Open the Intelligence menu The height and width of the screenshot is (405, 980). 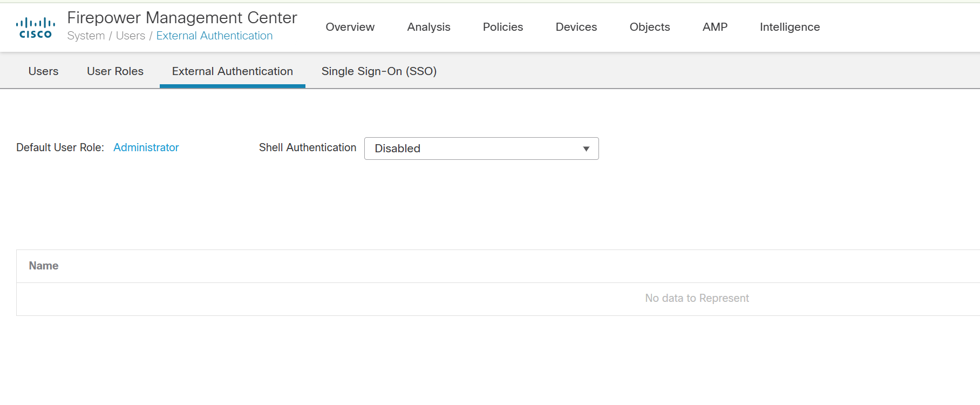[x=790, y=27]
